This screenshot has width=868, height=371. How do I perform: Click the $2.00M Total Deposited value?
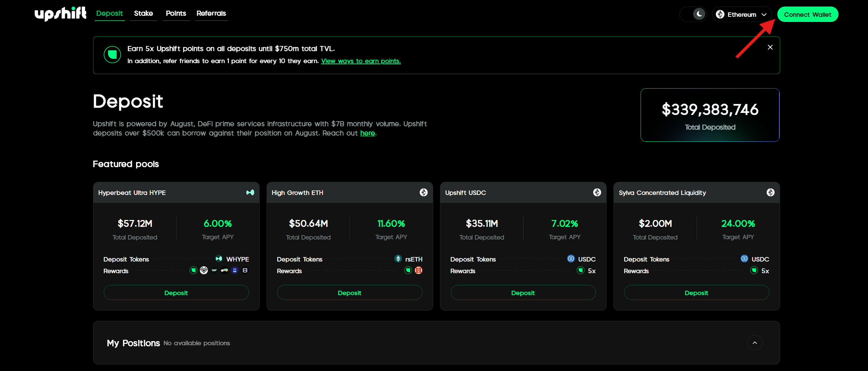pos(655,224)
